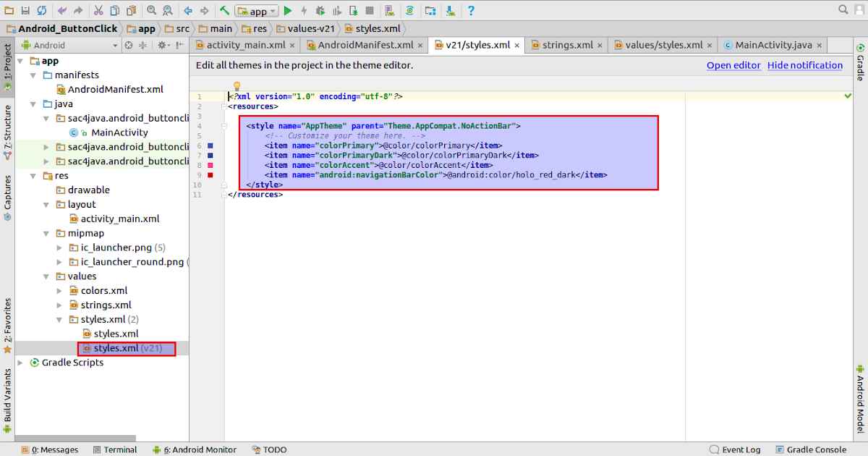Toggle the Captures tool window
The image size is (868, 456).
click(7, 197)
